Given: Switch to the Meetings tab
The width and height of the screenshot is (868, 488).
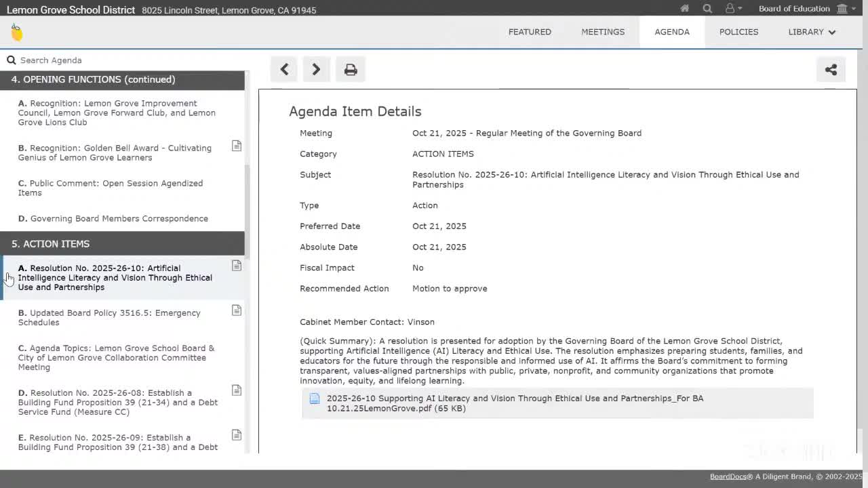Looking at the screenshot, I should tap(603, 32).
